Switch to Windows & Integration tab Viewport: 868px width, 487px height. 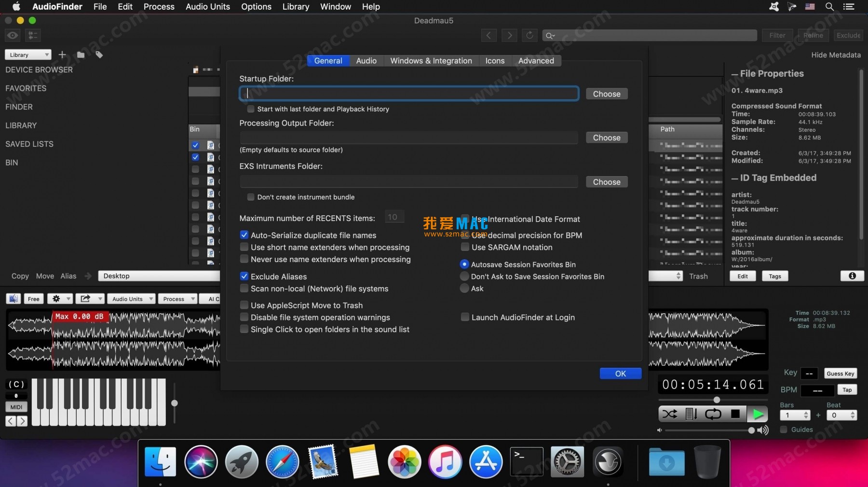[431, 60]
